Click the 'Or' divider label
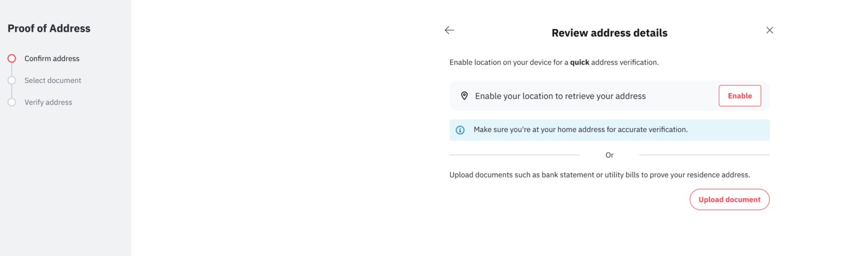 (609, 155)
